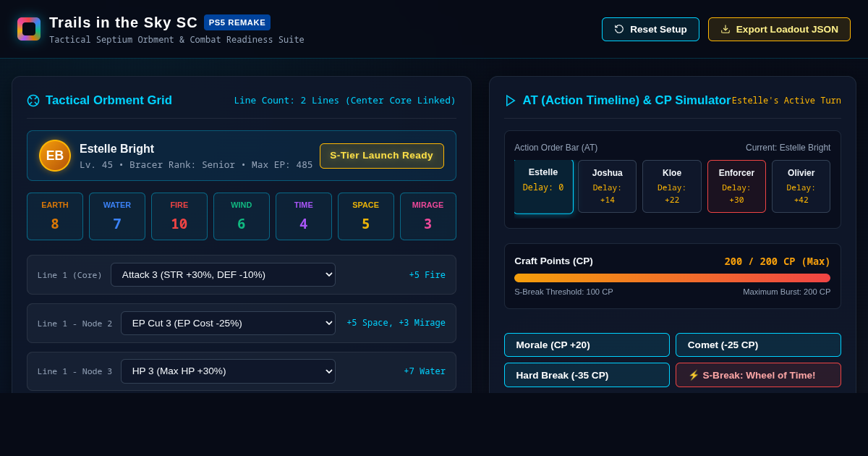Click the "+7 Water" bonus text
The height and width of the screenshot is (456, 868).
pos(425,371)
